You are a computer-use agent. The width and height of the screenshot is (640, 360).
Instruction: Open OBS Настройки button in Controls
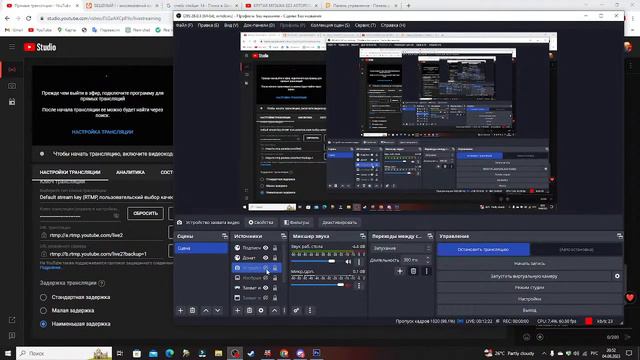coord(529,299)
